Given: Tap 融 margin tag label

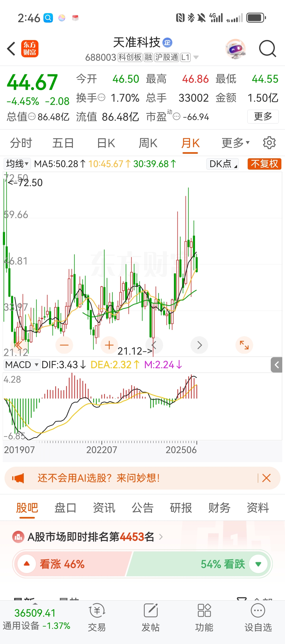Looking at the screenshot, I should (x=148, y=58).
